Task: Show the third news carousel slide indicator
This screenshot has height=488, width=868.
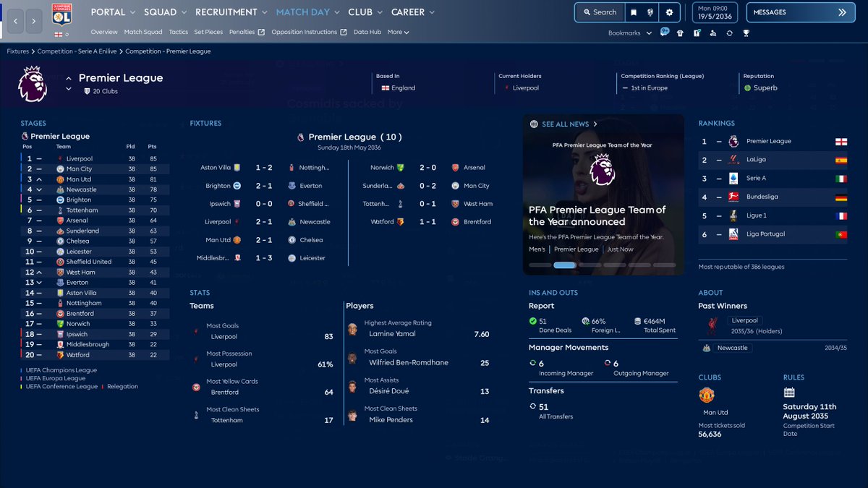Action: pyautogui.click(x=590, y=265)
